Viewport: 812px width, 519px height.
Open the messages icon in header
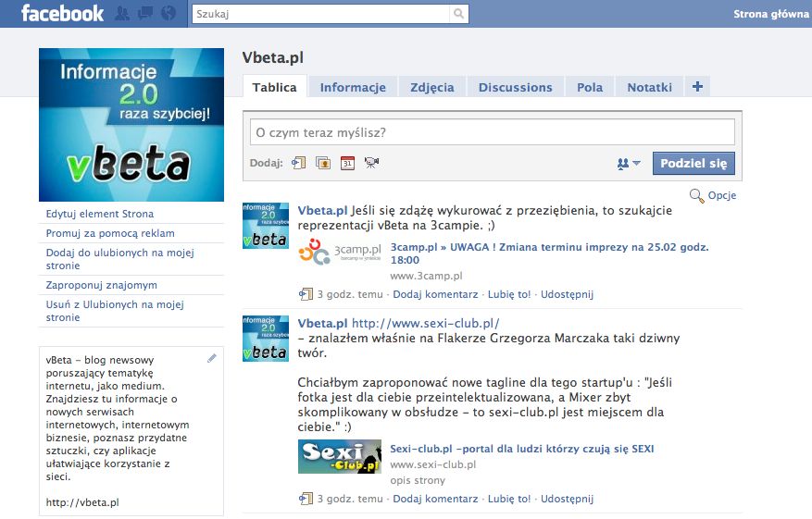coord(145,13)
